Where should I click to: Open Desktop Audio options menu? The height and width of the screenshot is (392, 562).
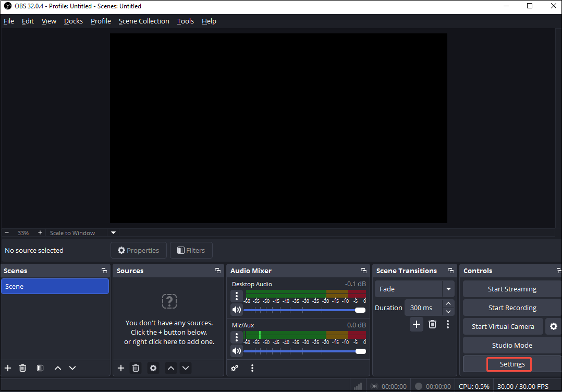[237, 296]
